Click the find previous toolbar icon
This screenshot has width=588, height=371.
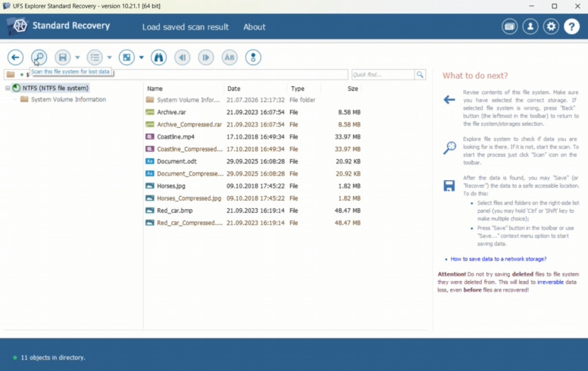(x=183, y=58)
